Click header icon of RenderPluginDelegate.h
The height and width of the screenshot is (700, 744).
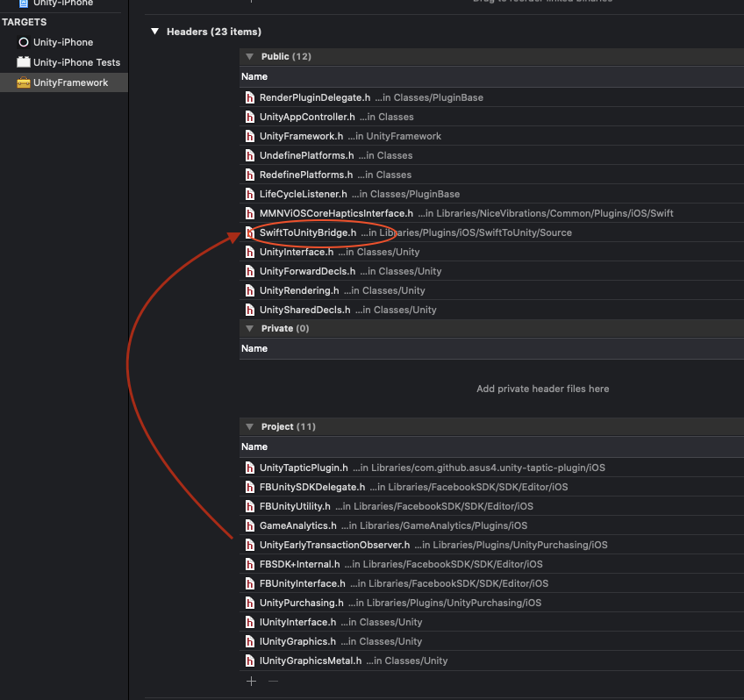click(x=249, y=97)
